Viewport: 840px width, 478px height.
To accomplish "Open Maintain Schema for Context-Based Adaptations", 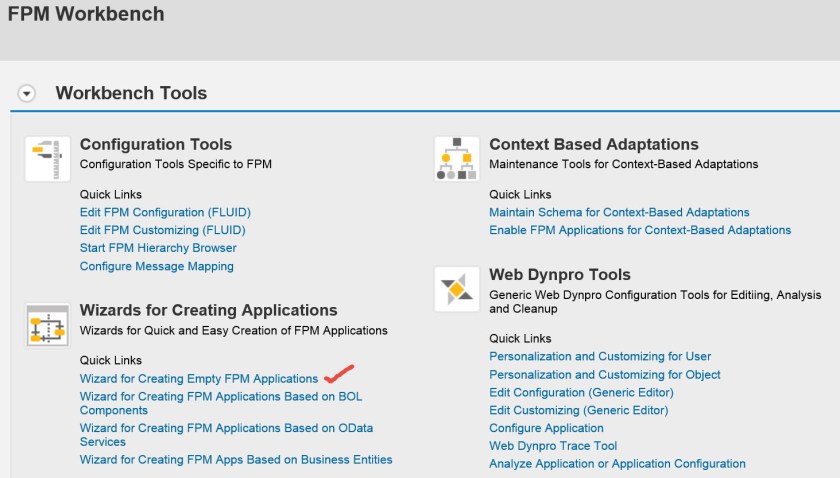I will point(619,212).
